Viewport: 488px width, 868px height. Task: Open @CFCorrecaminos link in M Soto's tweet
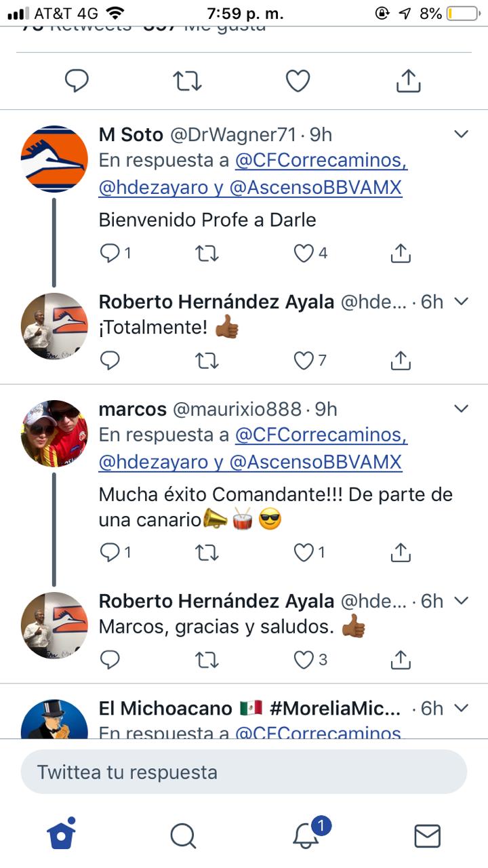click(321, 161)
